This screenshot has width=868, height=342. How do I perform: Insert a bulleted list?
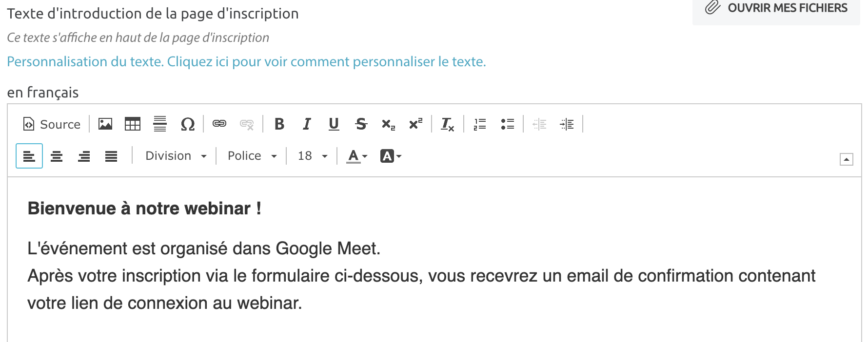click(x=507, y=124)
